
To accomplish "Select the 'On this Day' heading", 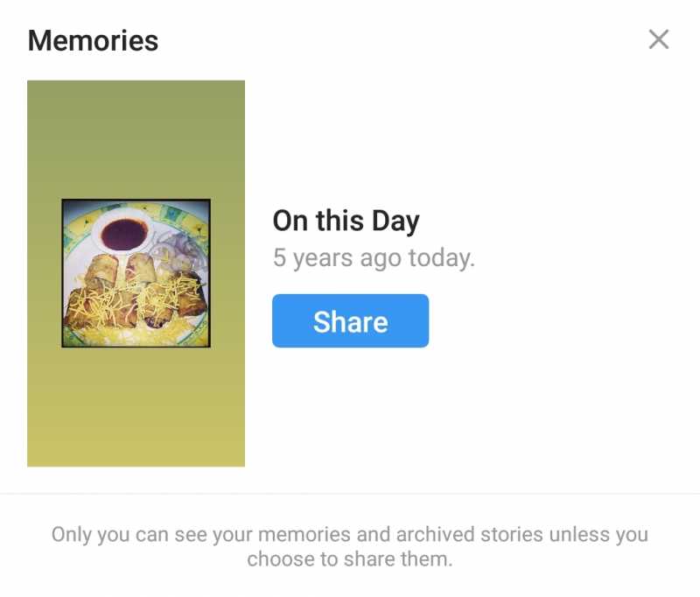I will pyautogui.click(x=346, y=221).
